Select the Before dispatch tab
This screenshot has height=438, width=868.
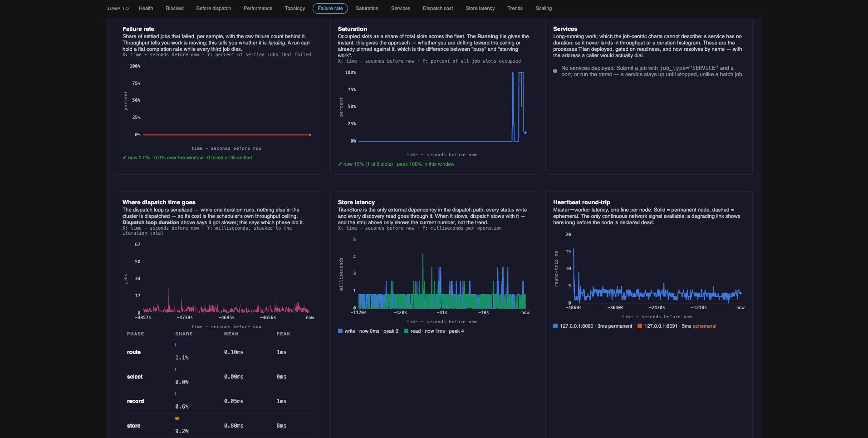coord(214,8)
